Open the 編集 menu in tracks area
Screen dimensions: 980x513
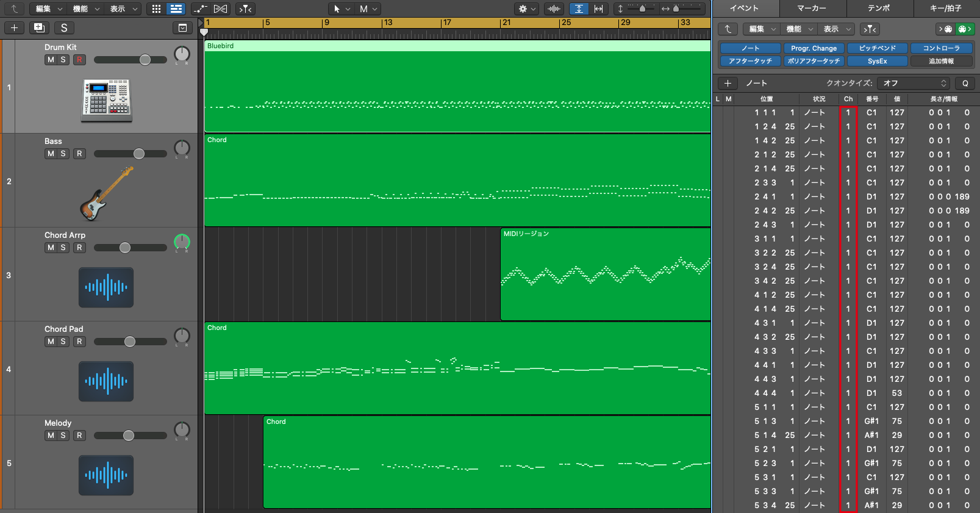49,9
